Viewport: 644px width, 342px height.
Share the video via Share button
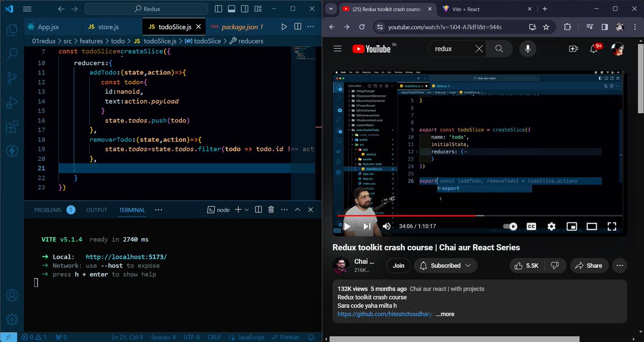[x=589, y=266]
